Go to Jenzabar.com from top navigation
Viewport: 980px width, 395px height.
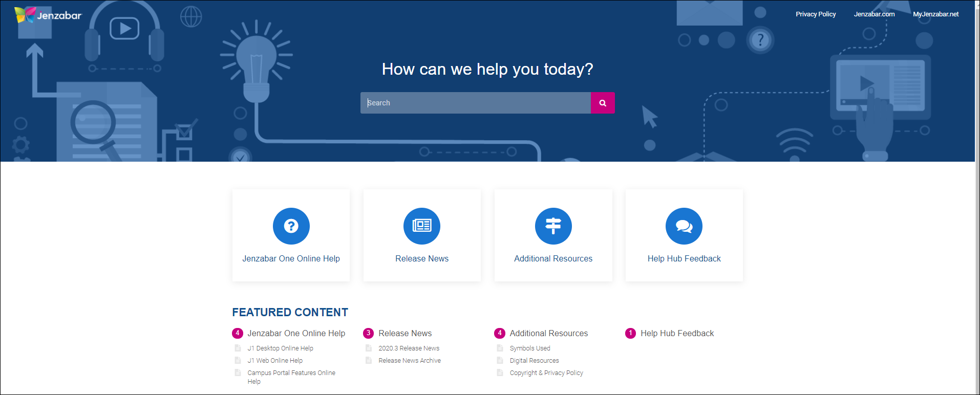pyautogui.click(x=874, y=14)
